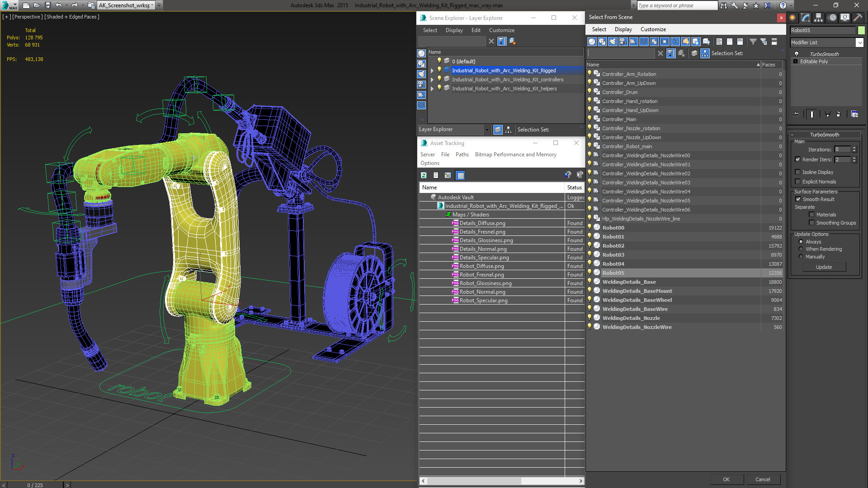This screenshot has height=488, width=868.
Task: Click the Update button in TurboSmooth
Action: point(824,267)
